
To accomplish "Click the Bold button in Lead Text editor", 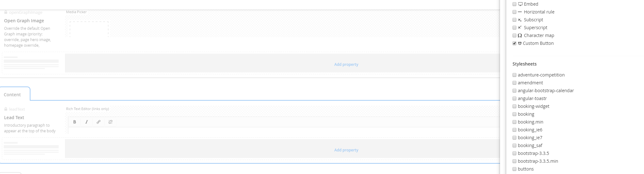I will [x=75, y=122].
